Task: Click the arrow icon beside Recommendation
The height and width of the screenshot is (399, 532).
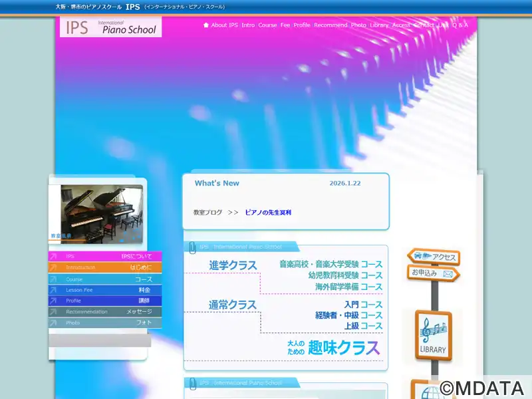Action: tap(54, 312)
